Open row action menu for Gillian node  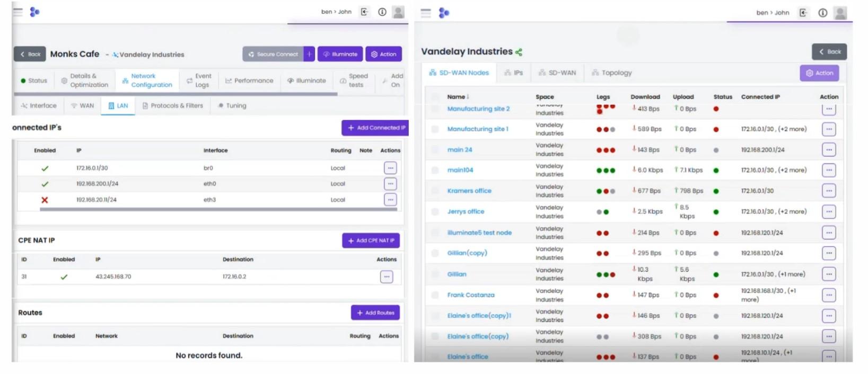pos(829,274)
